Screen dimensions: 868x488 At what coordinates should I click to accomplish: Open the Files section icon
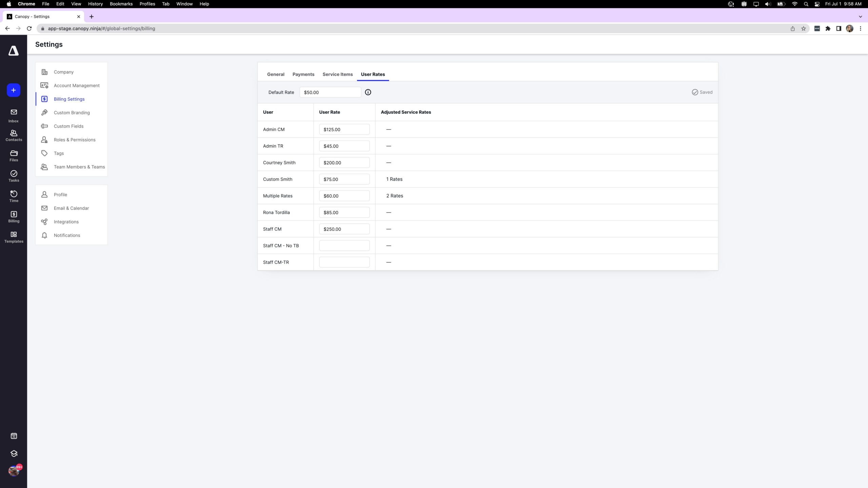(14, 156)
